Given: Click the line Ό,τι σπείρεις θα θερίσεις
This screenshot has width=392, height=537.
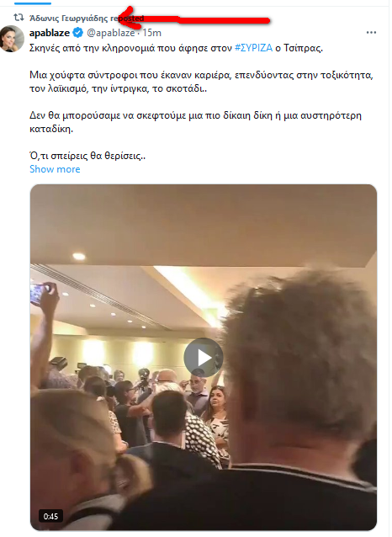Looking at the screenshot, I should point(87,156).
